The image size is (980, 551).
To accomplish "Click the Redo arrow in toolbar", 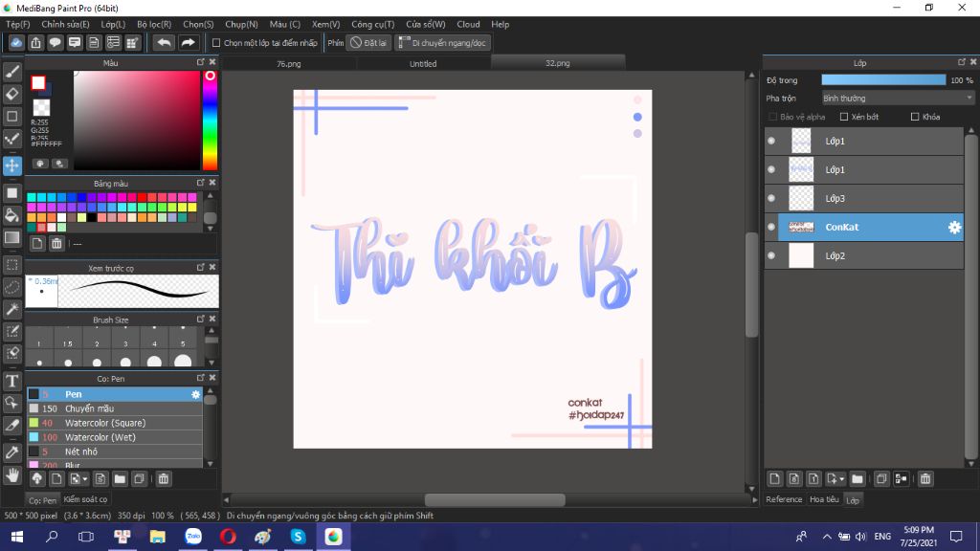I will (x=188, y=42).
